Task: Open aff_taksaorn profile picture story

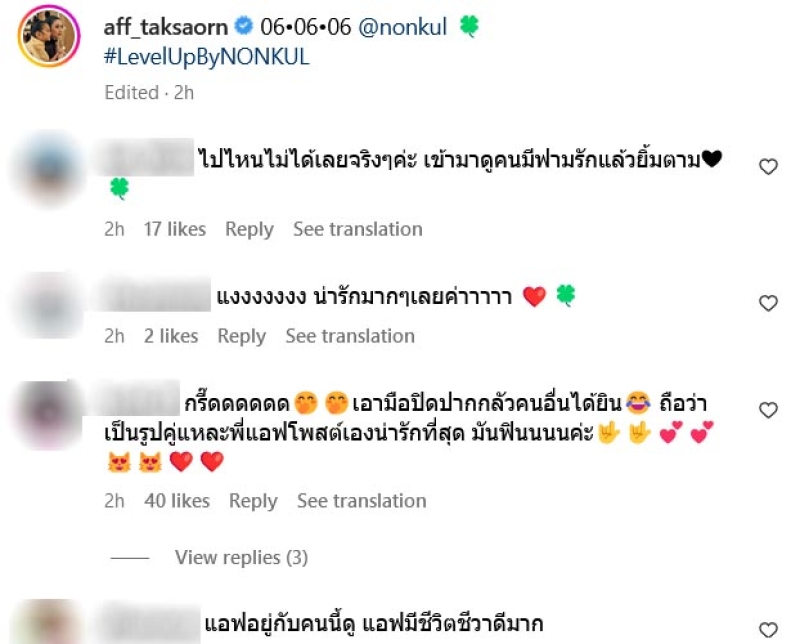Action: (49, 36)
